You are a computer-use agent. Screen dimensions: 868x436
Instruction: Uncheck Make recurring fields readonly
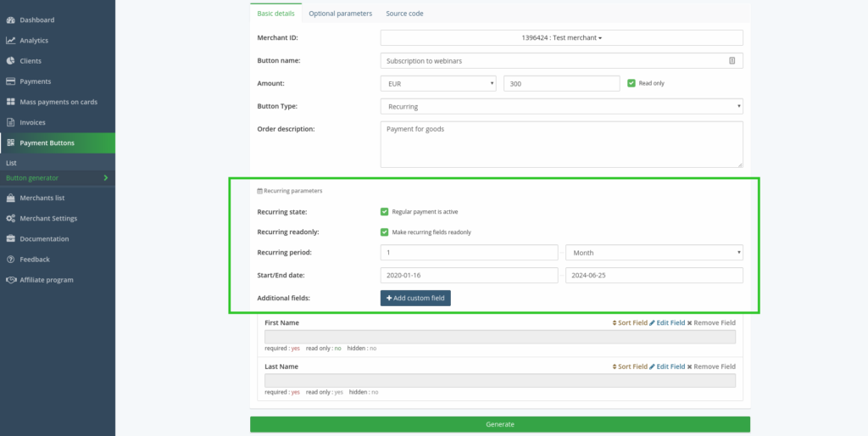click(x=384, y=232)
